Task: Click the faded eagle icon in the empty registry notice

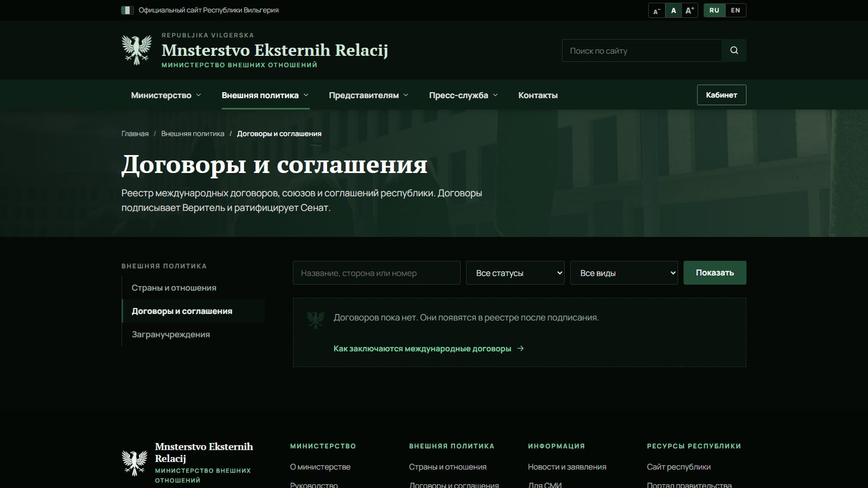Action: click(x=316, y=319)
